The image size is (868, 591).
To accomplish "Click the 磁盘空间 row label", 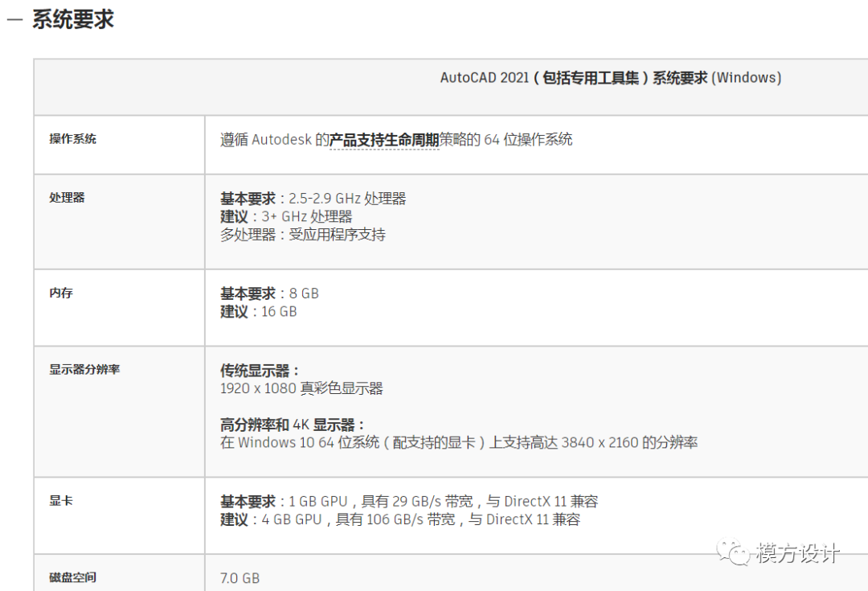I will tap(72, 577).
